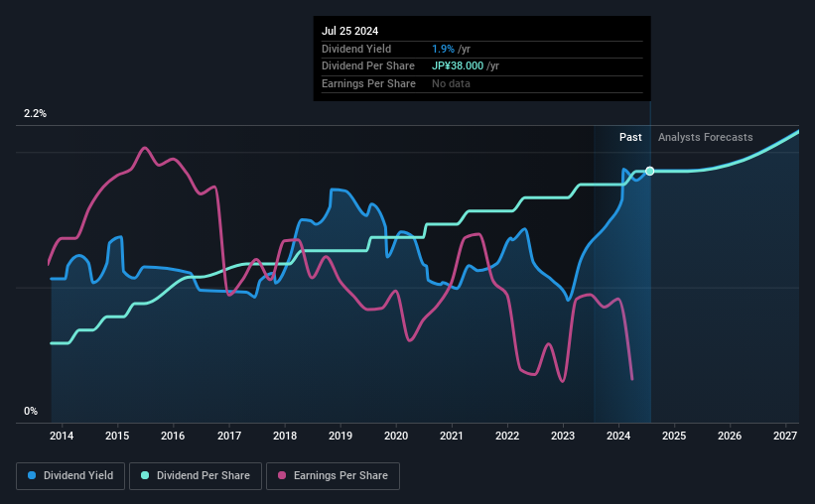The image size is (815, 504).
Task: Click the 'No data' earnings value in tooltip
Action: pyautogui.click(x=451, y=83)
